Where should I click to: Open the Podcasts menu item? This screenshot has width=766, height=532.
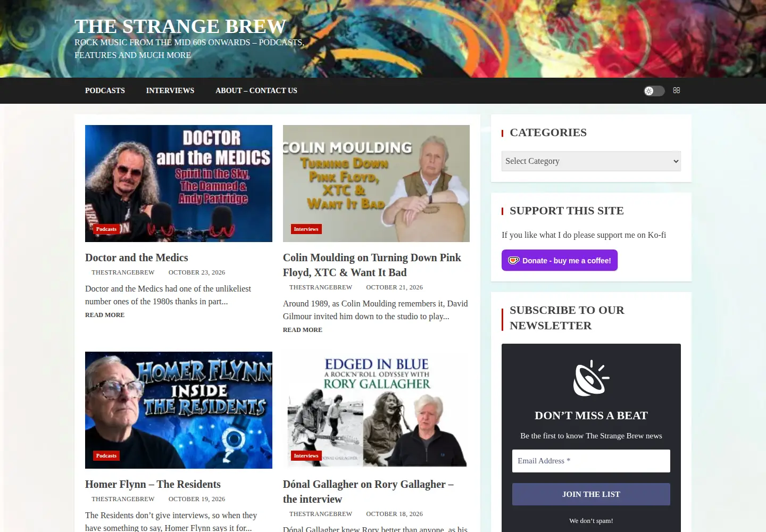pos(105,90)
